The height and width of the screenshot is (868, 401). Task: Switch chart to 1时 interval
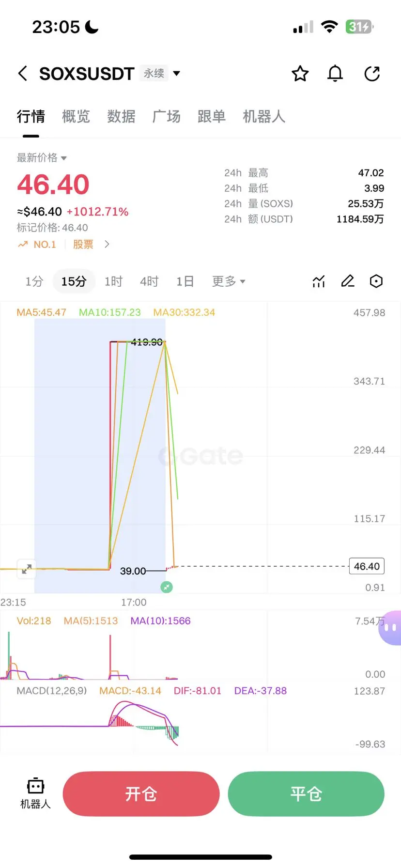tap(114, 281)
